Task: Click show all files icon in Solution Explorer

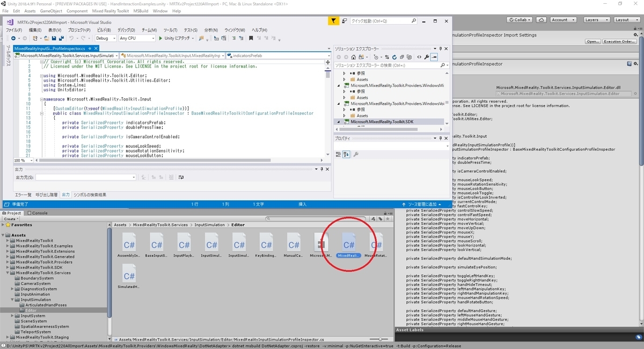Action: tap(409, 57)
